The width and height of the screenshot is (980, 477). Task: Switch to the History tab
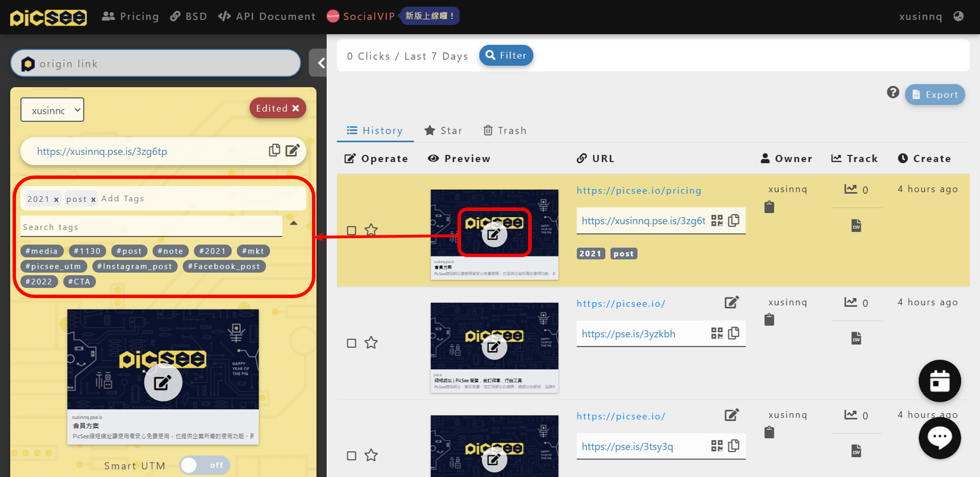(x=375, y=131)
